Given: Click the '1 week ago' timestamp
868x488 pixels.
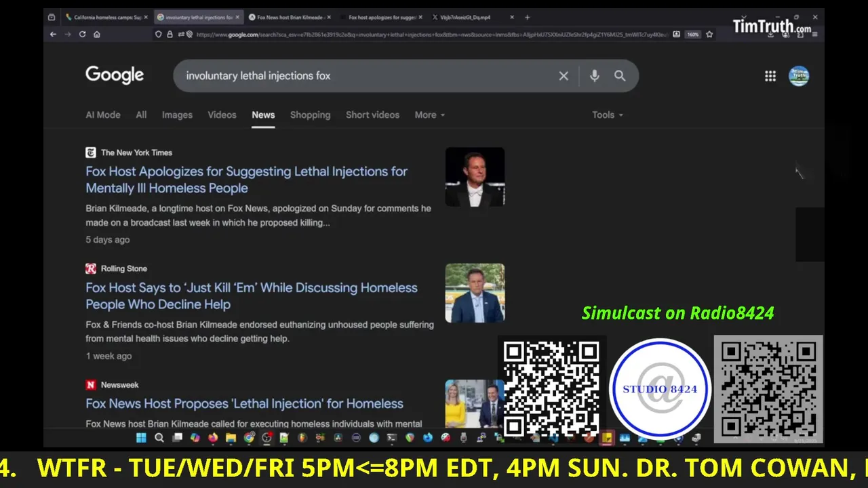Looking at the screenshot, I should pyautogui.click(x=108, y=356).
